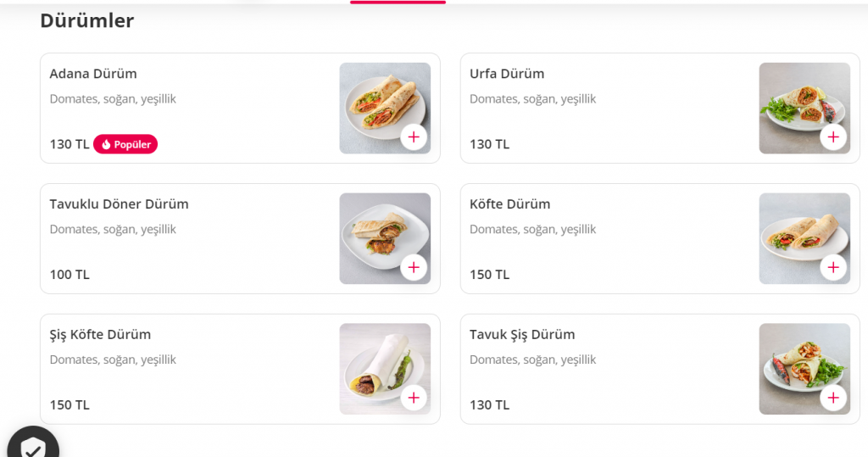The height and width of the screenshot is (457, 868).
Task: Add Köfte Dürüm with plus icon
Action: click(833, 267)
